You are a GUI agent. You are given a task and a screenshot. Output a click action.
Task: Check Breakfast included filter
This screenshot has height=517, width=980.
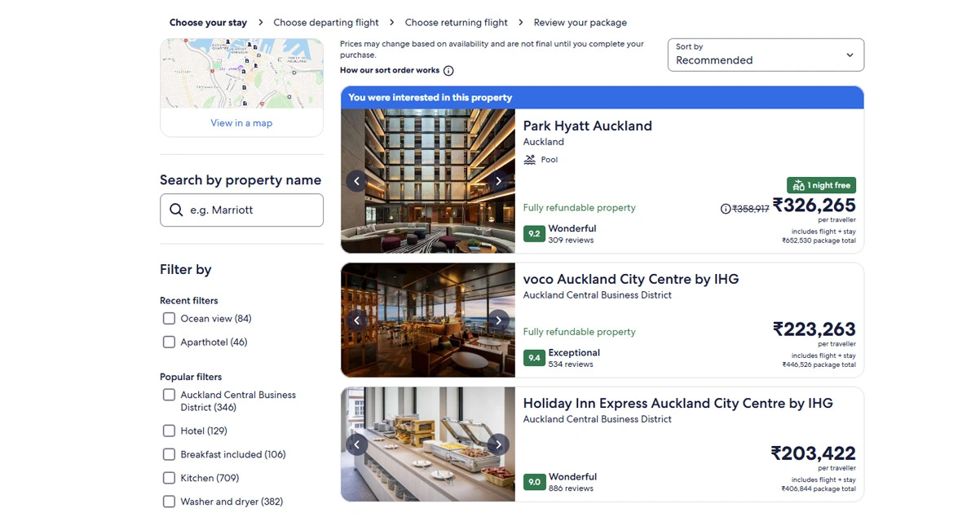pos(169,454)
